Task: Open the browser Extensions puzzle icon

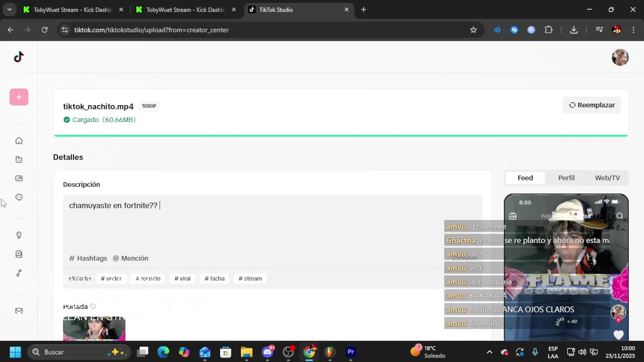Action: [x=548, y=30]
